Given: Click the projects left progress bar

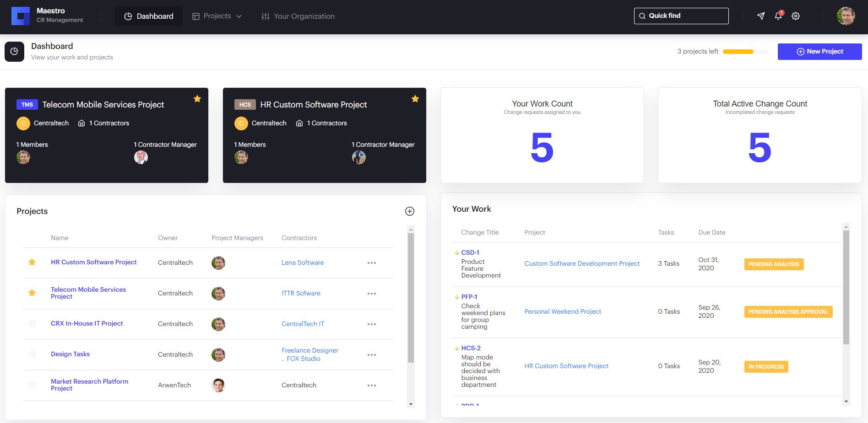Looking at the screenshot, I should (746, 52).
